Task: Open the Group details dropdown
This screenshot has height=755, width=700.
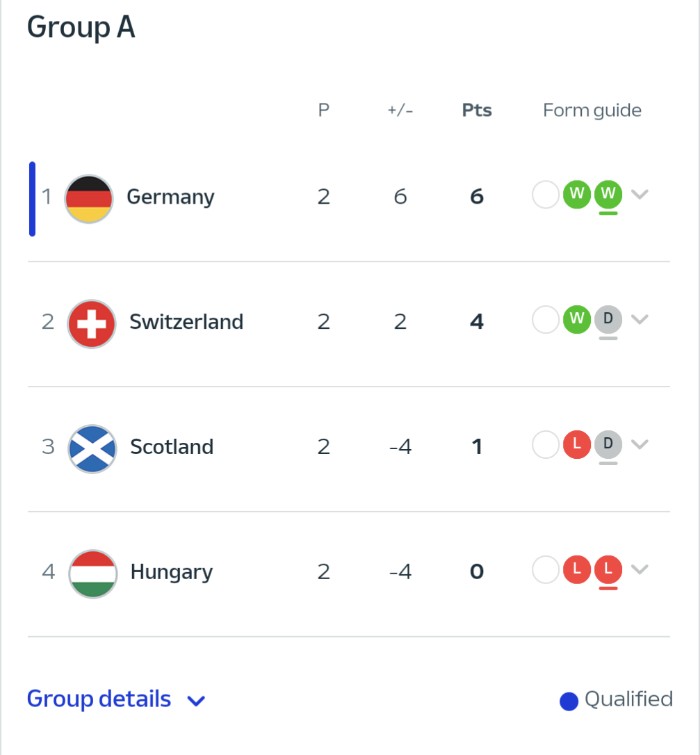Action: click(x=116, y=699)
